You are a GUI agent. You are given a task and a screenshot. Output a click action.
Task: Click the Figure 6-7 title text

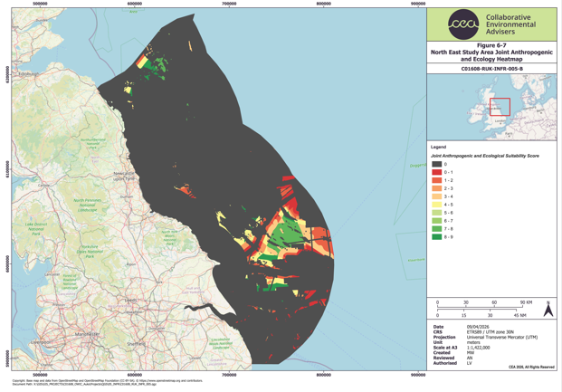[x=491, y=45]
